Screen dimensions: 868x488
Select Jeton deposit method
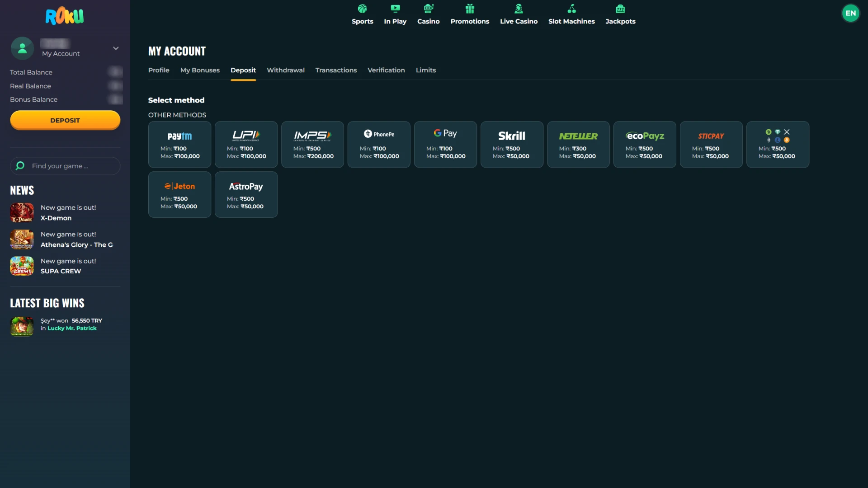(x=179, y=195)
